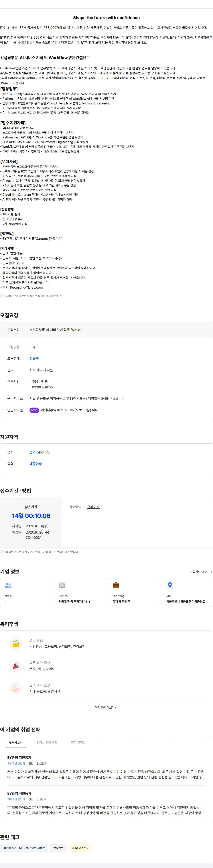Click the info icon beside 마감일 notice
Screen dimensions: 213x868
coord(3,552)
